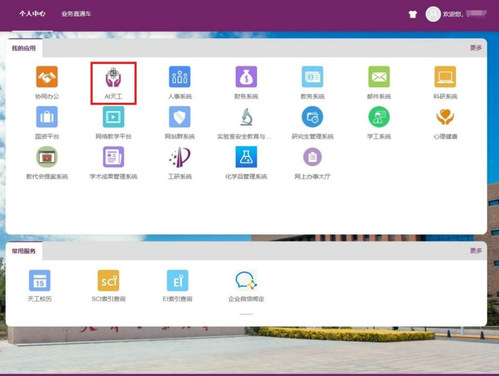Show 更多 in the 我的应用 panel
This screenshot has width=499, height=376.
point(476,48)
